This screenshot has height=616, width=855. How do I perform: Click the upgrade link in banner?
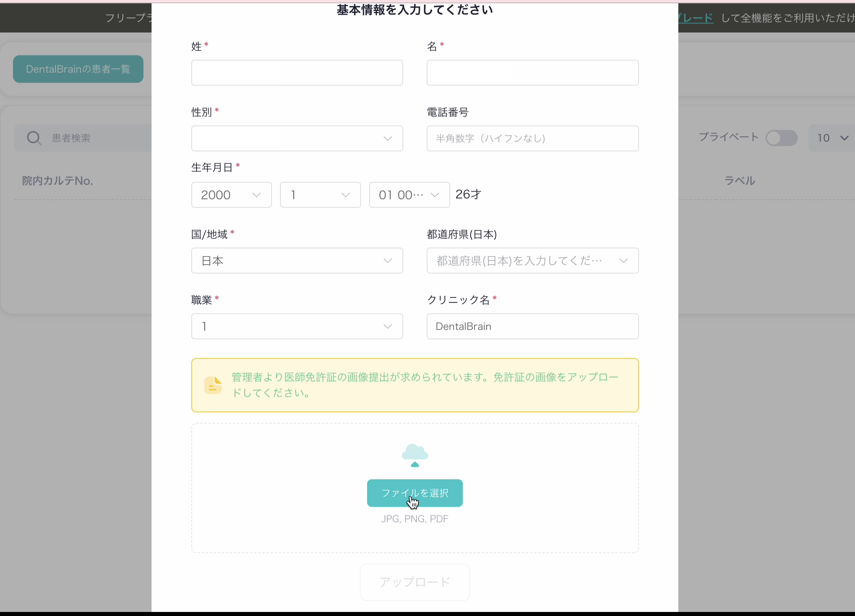pyautogui.click(x=696, y=18)
